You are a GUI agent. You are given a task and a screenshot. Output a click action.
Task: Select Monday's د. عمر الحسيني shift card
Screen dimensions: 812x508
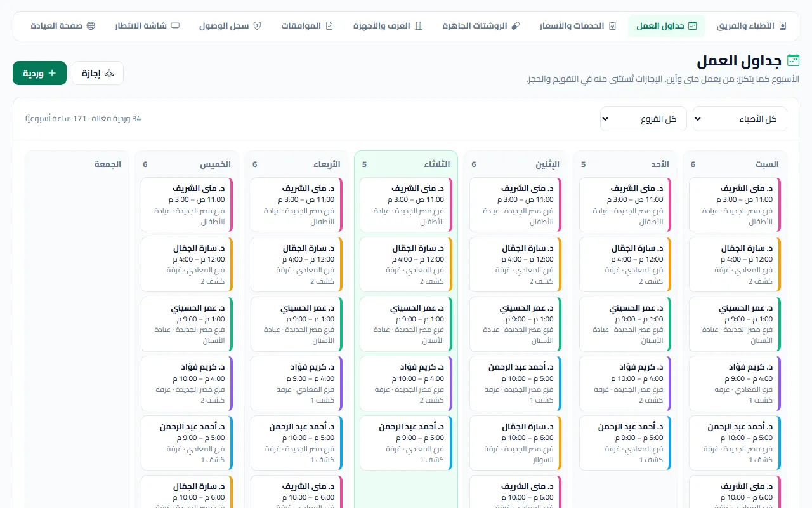click(516, 324)
